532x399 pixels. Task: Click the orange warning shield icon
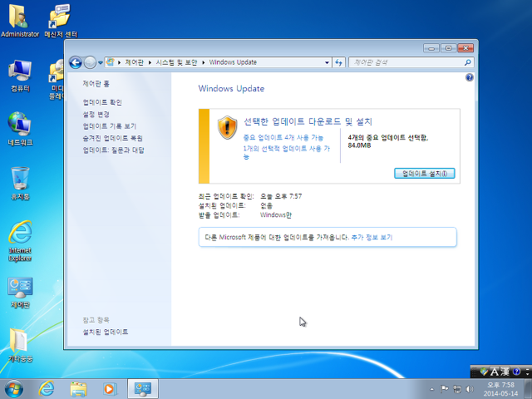[227, 127]
